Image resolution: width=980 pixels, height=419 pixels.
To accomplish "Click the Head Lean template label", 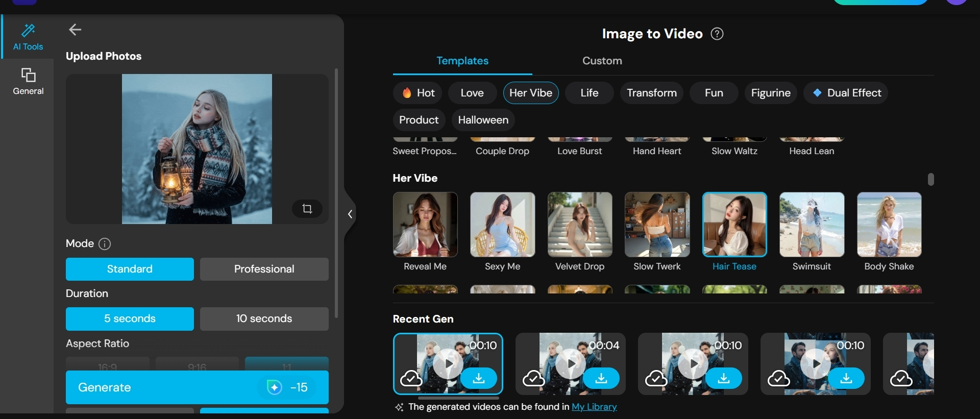I will pos(812,151).
